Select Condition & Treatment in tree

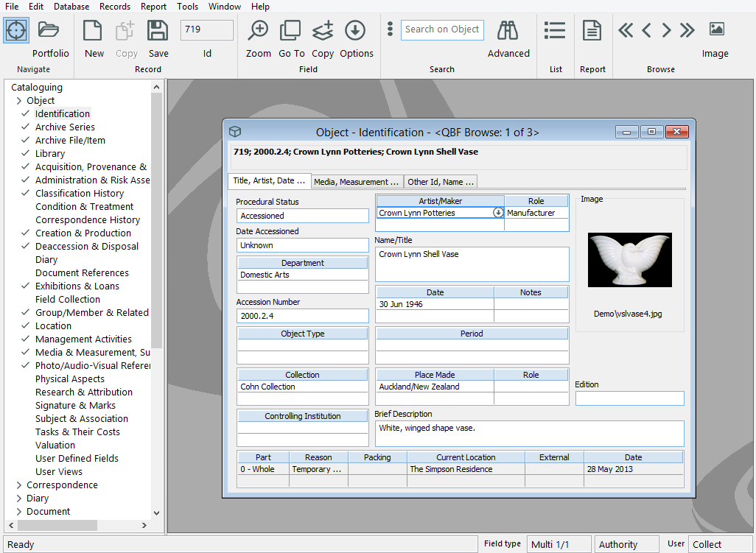(85, 207)
